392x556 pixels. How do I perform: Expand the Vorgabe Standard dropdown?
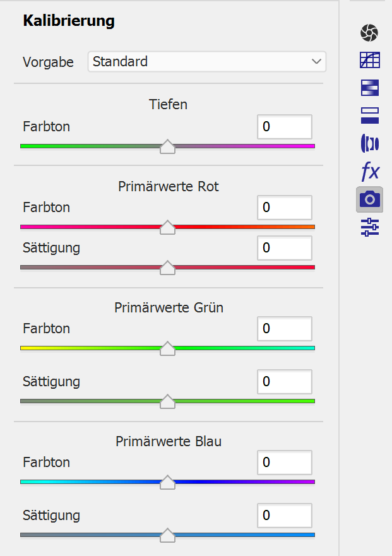[x=206, y=62]
